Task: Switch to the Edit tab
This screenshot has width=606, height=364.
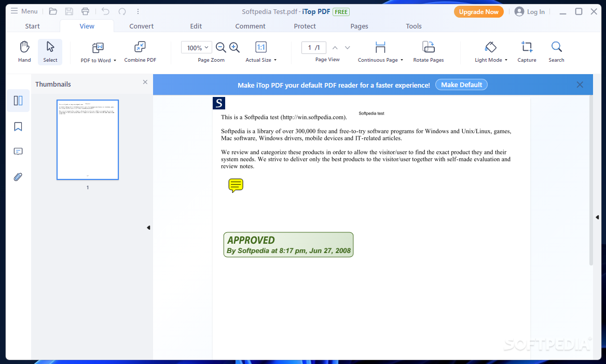Action: coord(196,26)
